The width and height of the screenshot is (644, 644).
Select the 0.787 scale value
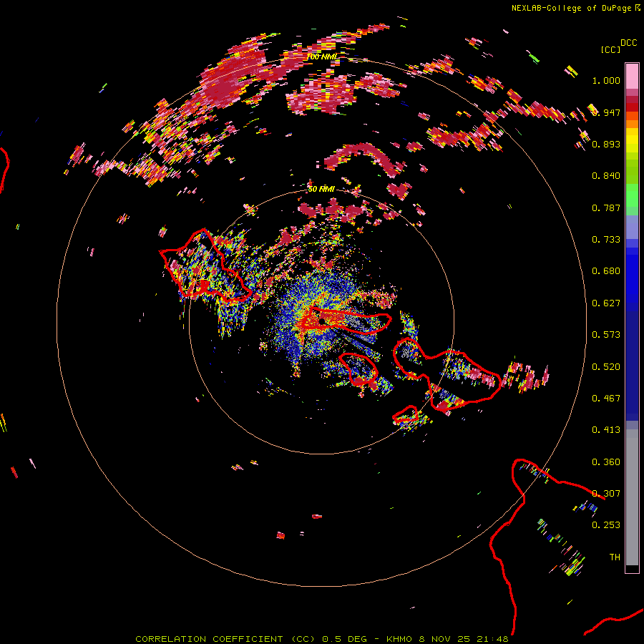tap(606, 208)
